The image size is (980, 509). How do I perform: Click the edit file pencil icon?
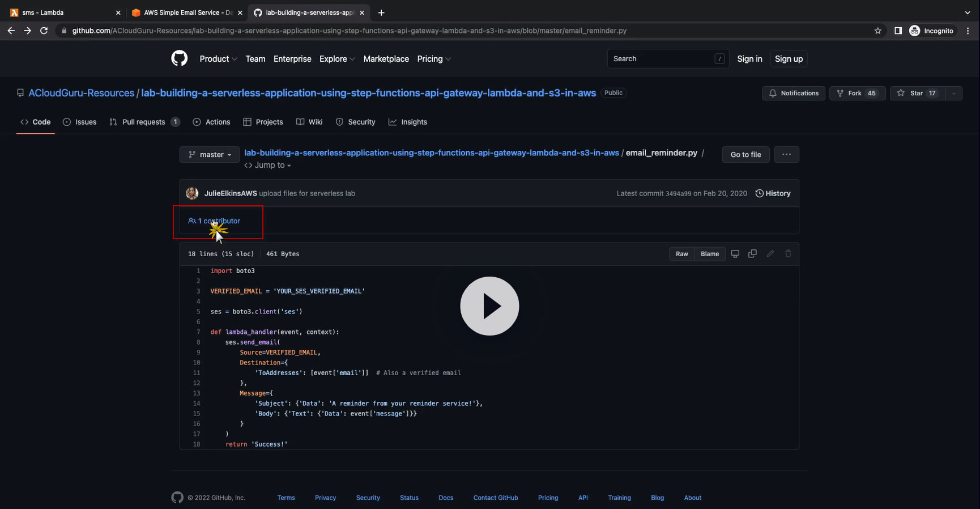[770, 254]
